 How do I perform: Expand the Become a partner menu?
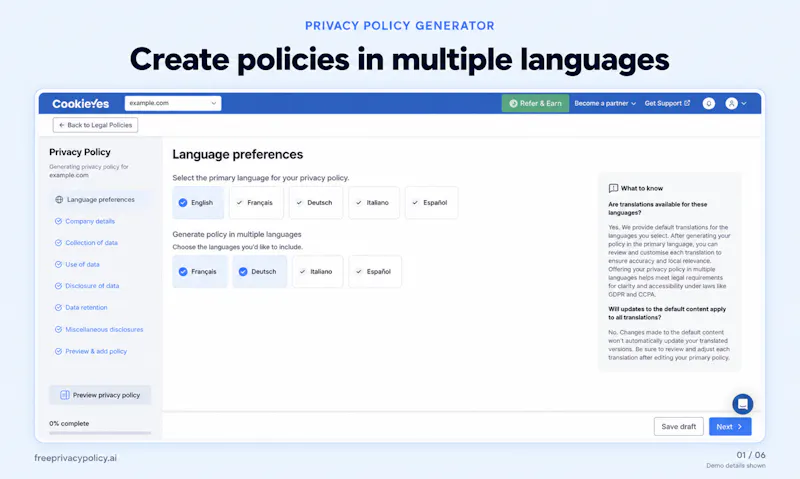coord(605,103)
